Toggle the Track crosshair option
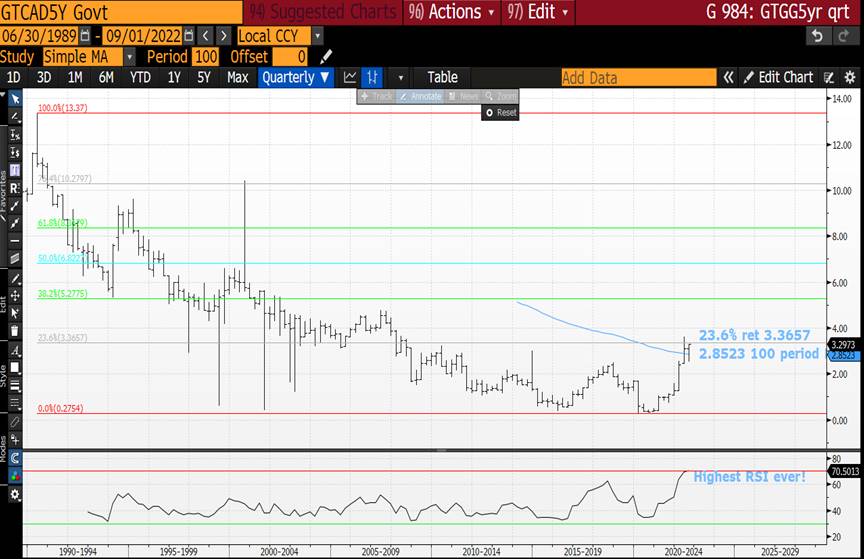This screenshot has height=559, width=864. pyautogui.click(x=376, y=96)
